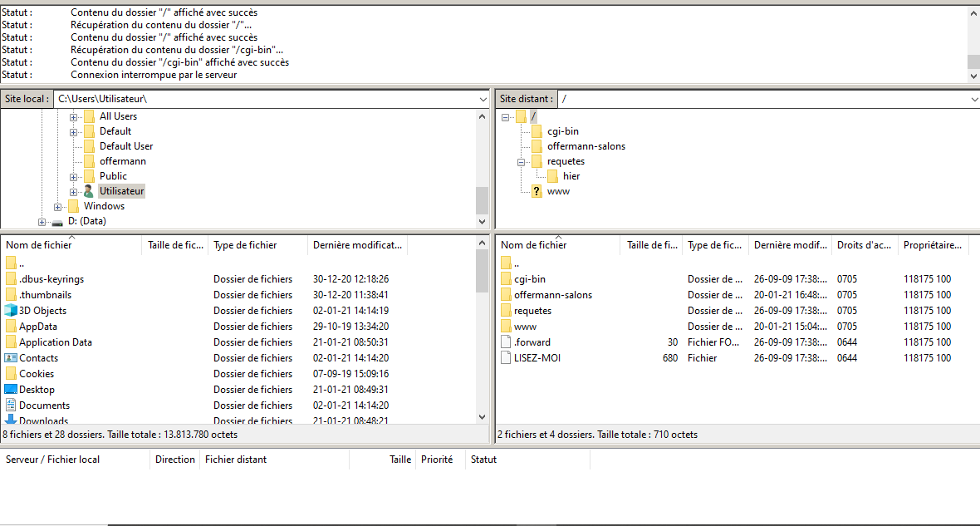Open the Site local path dropdown

483,99
